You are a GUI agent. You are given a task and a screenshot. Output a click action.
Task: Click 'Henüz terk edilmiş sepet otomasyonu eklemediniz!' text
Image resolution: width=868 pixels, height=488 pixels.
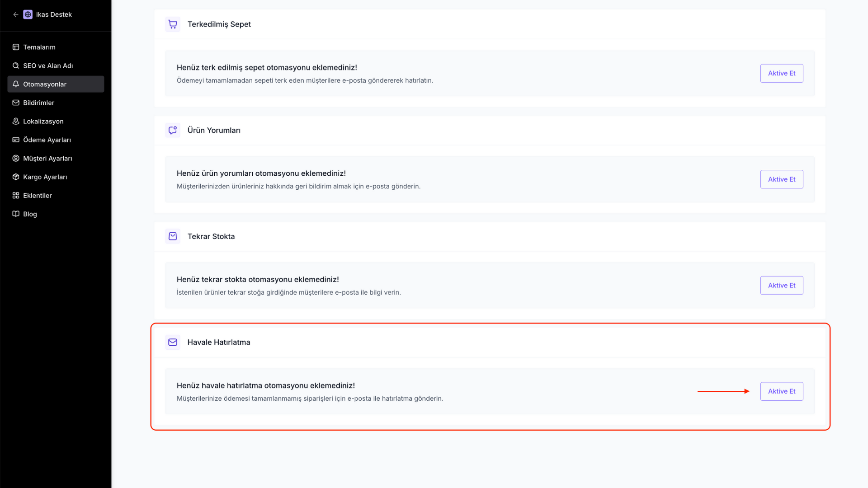267,67
